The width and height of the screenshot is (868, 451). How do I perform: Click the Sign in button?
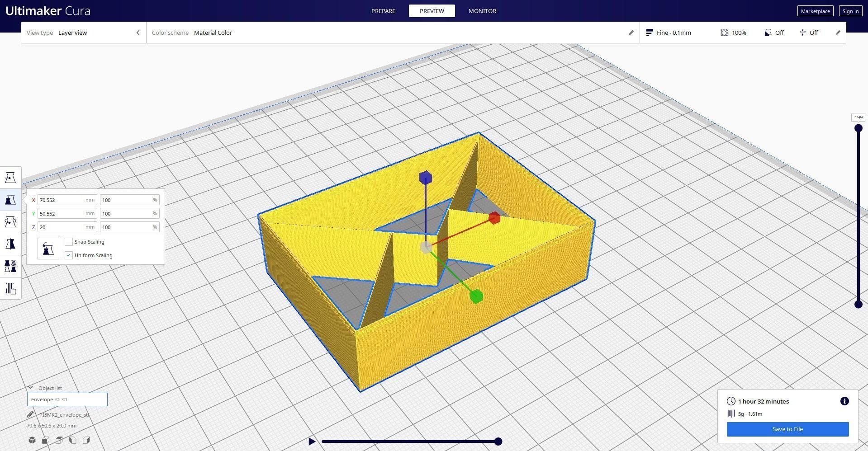(850, 11)
